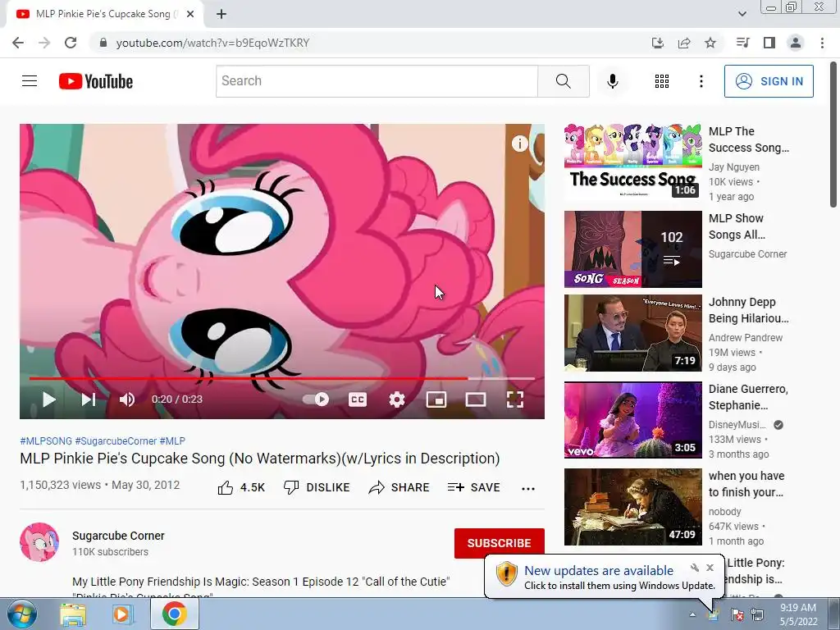Switch to theater mode
840x630 pixels.
pyautogui.click(x=476, y=399)
